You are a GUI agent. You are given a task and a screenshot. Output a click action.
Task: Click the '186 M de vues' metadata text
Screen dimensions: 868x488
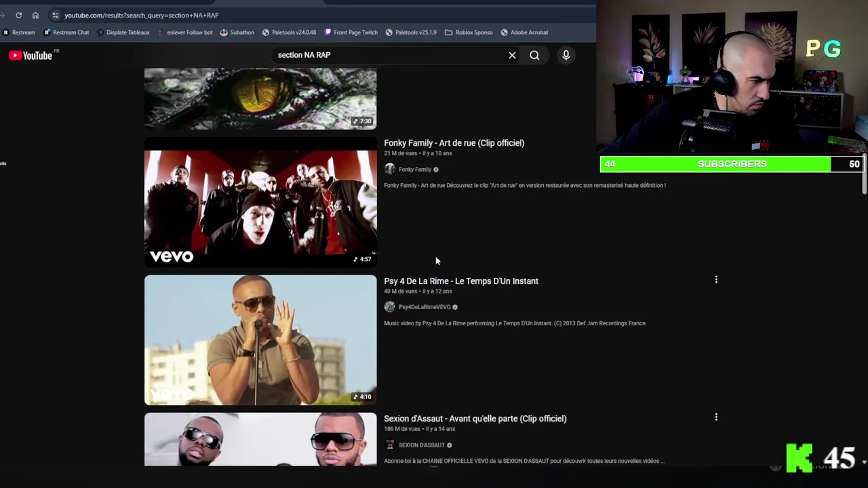tap(402, 429)
